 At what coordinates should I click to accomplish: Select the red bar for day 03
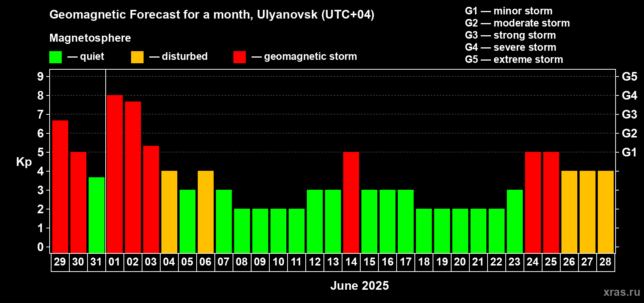(151, 200)
